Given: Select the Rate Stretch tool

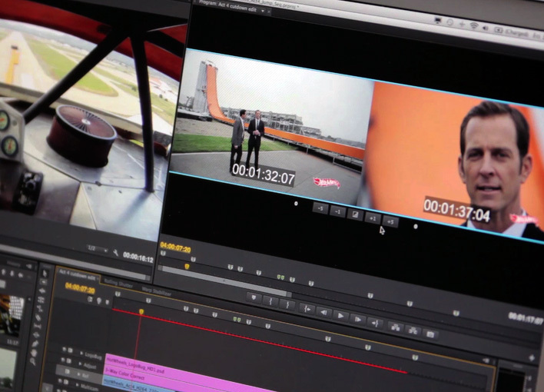Looking at the screenshot, I should [40, 308].
